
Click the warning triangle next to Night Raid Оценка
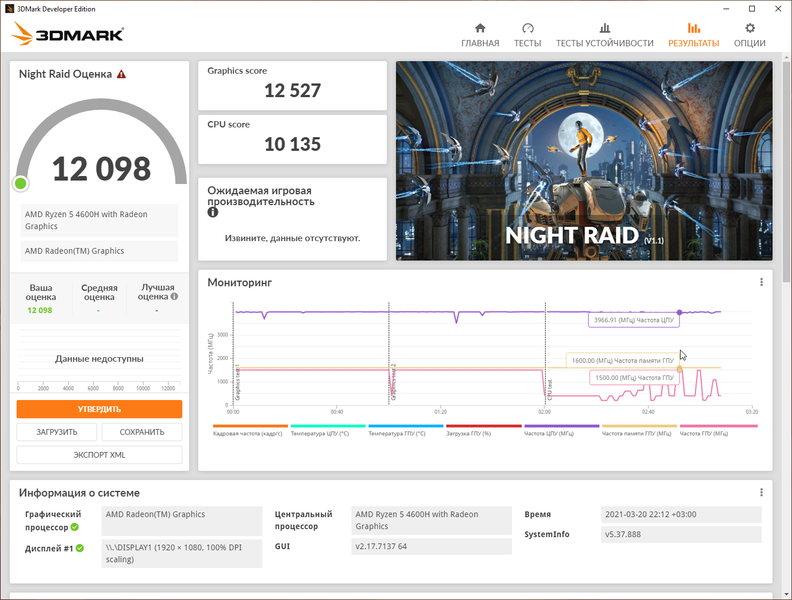[121, 74]
